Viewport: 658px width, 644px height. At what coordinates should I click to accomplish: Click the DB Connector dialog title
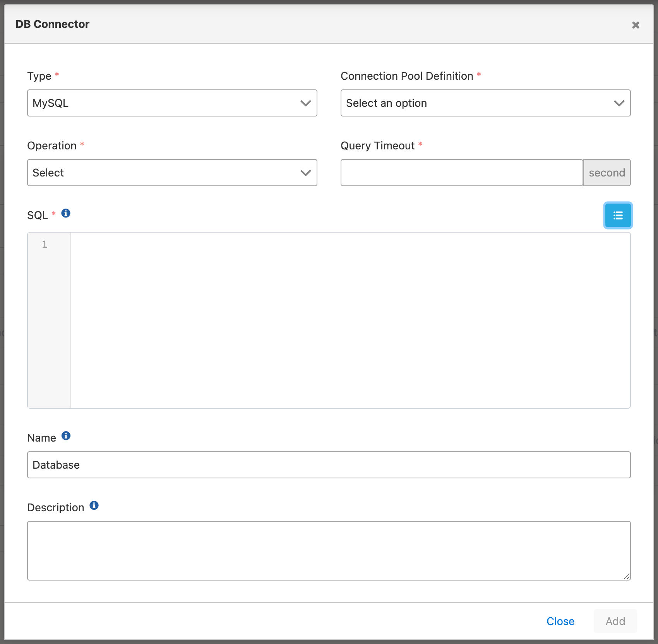click(53, 24)
